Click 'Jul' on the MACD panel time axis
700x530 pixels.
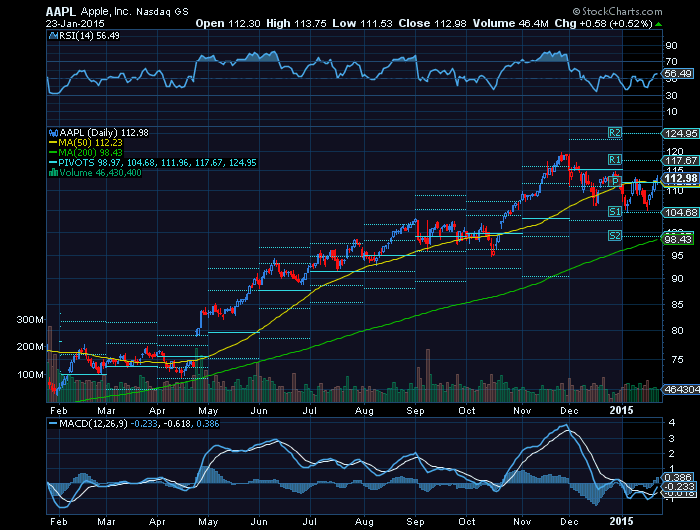pos(309,522)
